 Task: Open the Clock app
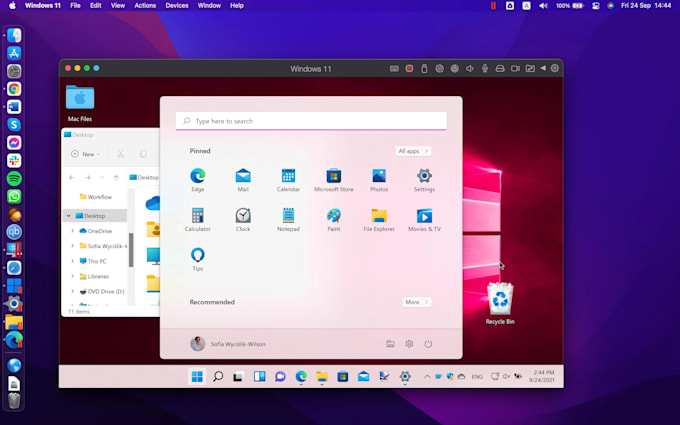tap(243, 219)
